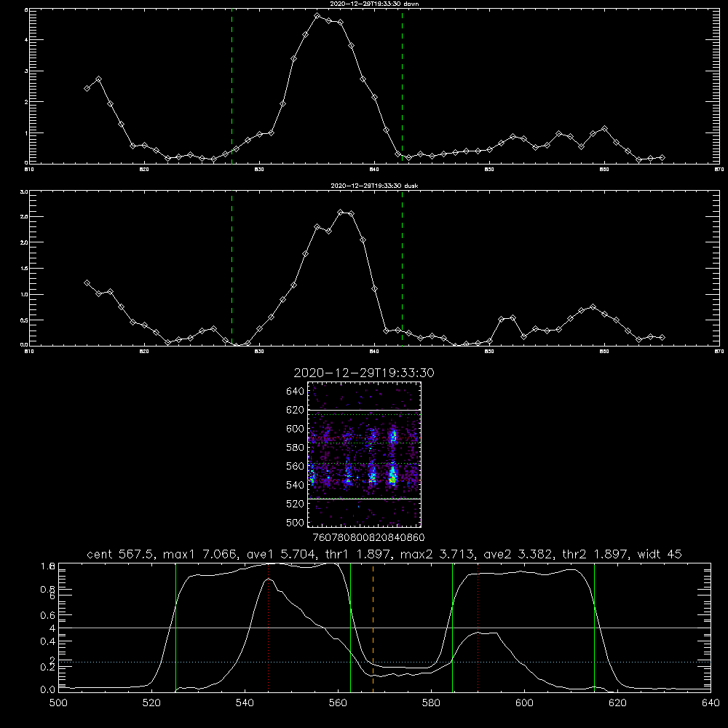Viewport: 728px width, 728px height.
Task: Select the 'ave2 3.382' value in stats line
Action: 518,554
